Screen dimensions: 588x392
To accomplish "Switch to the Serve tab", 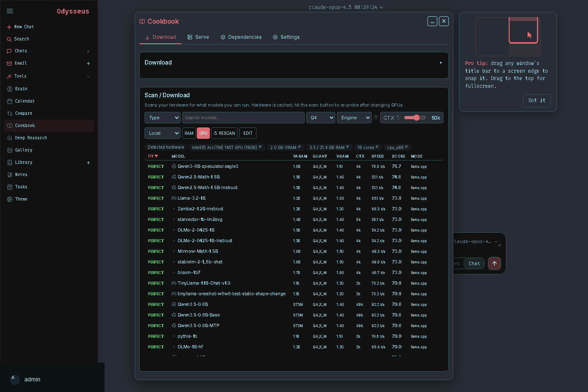I will click(x=198, y=37).
